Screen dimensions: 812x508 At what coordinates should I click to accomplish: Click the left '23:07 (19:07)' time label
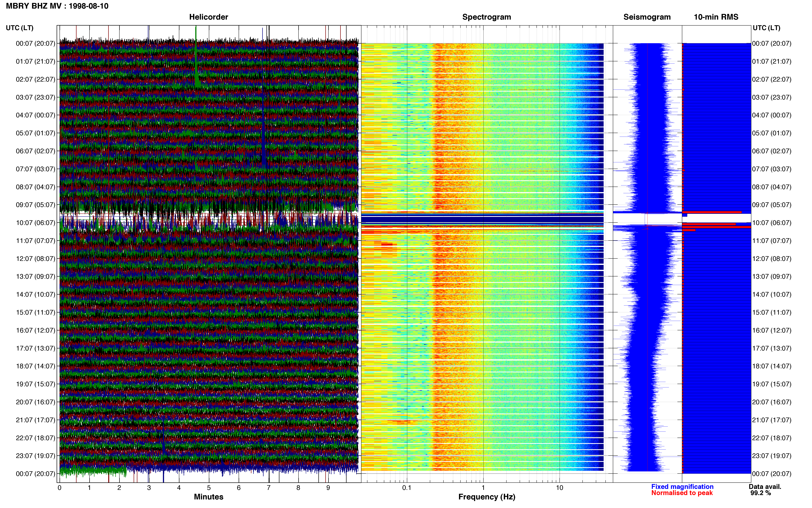[x=36, y=456]
